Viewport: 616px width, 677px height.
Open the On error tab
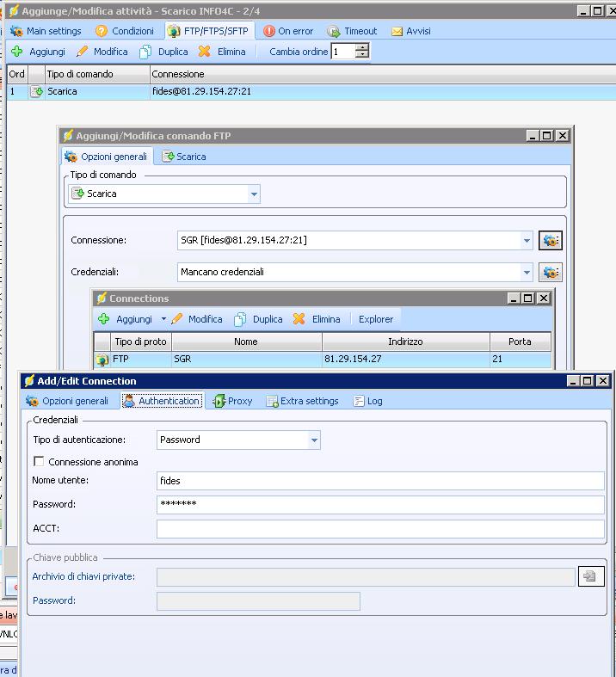(288, 31)
